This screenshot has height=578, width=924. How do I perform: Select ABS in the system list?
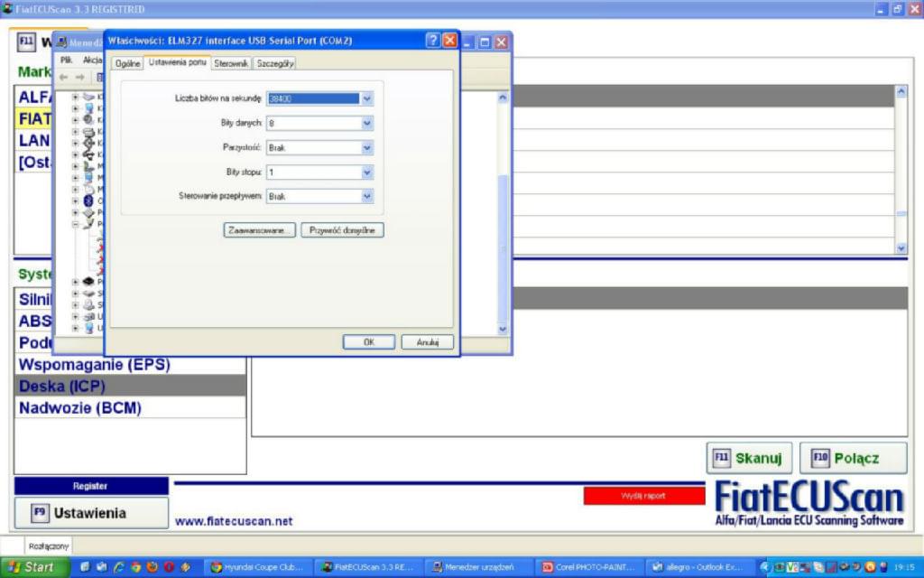[x=35, y=321]
